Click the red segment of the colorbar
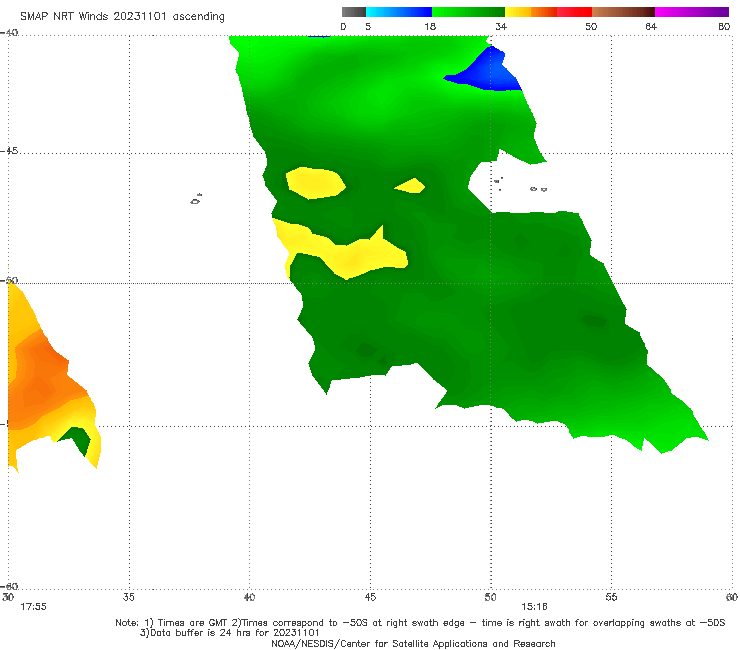 click(x=574, y=12)
